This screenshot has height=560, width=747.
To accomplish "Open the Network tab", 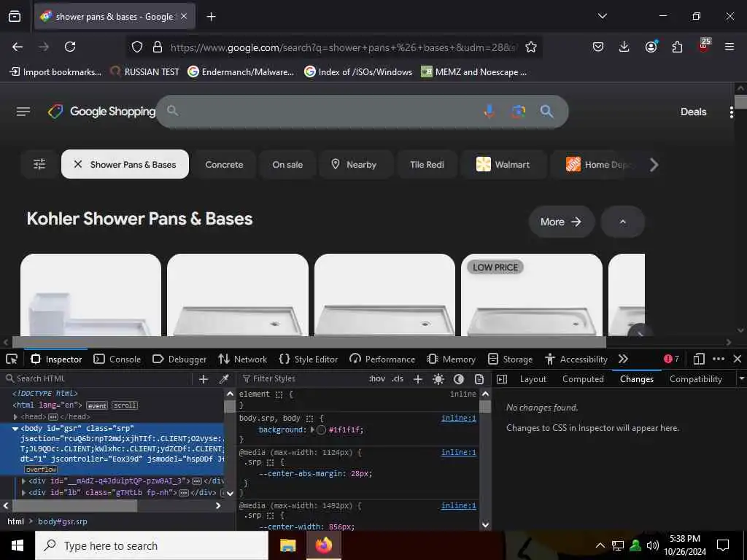I will tap(243, 359).
